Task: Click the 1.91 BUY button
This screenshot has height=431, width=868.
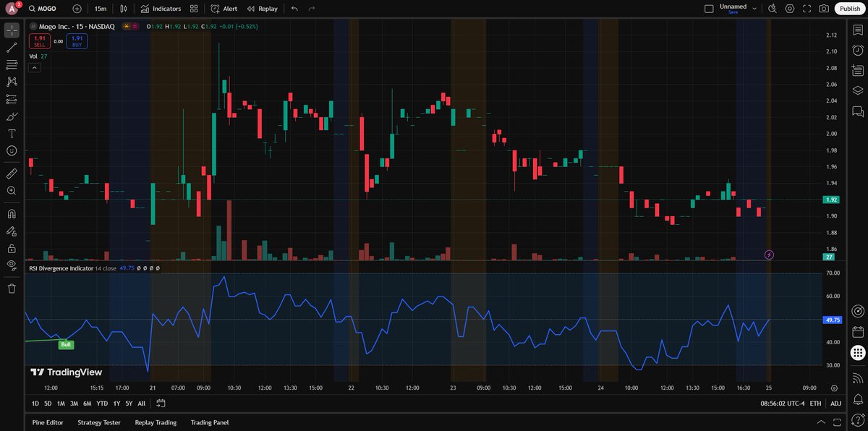Action: click(x=77, y=41)
